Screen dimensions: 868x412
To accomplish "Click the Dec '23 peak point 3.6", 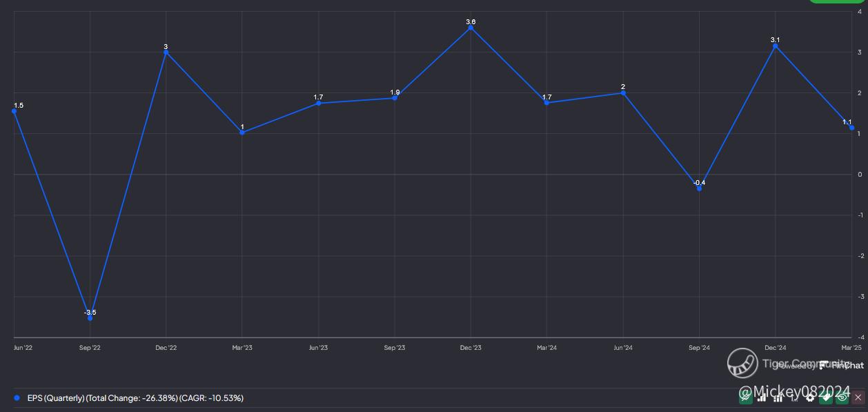I will 471,28.
